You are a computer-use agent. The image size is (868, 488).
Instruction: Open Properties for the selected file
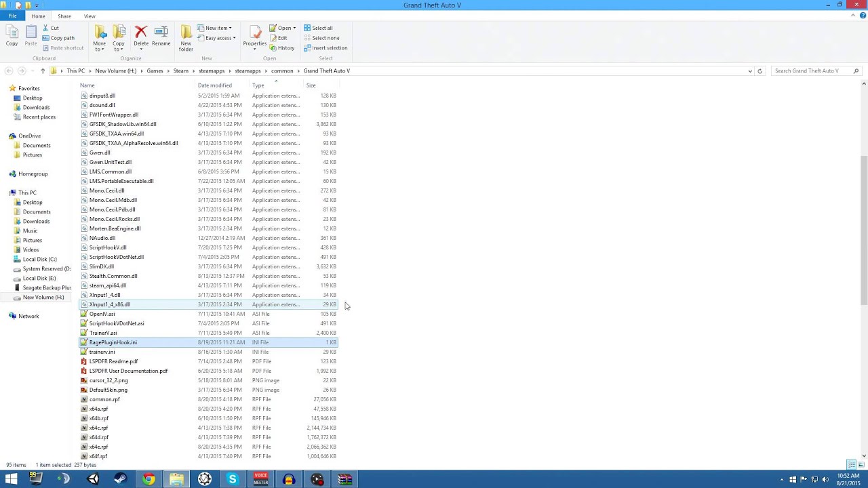tap(254, 34)
